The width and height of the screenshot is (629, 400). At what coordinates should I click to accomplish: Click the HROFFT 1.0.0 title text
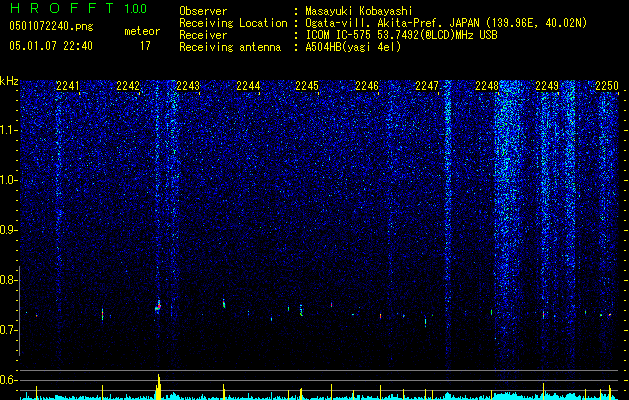pos(78,8)
